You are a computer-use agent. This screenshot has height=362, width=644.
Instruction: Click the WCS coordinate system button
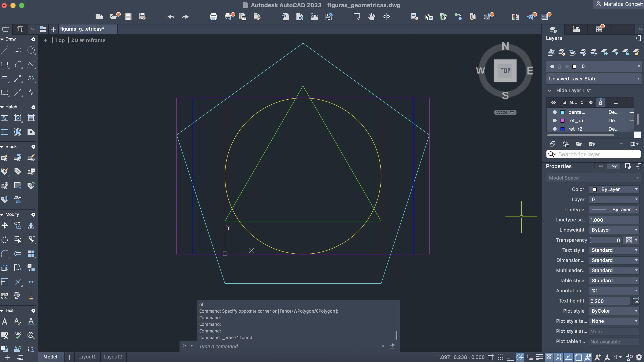(x=505, y=112)
